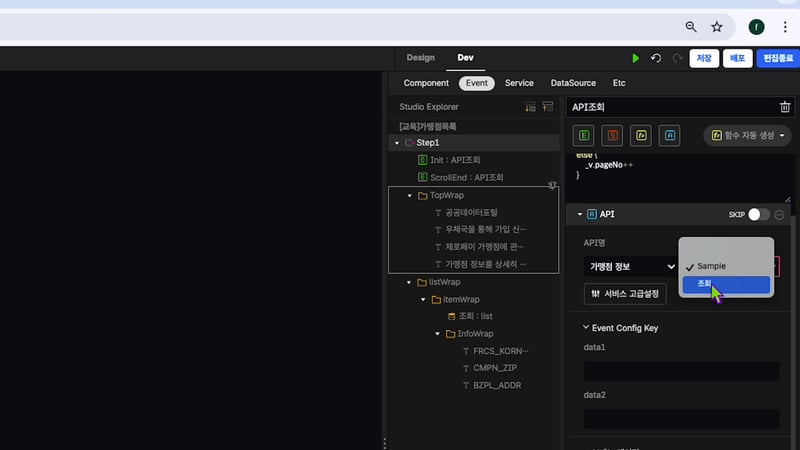Select the BZPL_ADDR text item
This screenshot has width=800, height=450.
click(x=492, y=385)
